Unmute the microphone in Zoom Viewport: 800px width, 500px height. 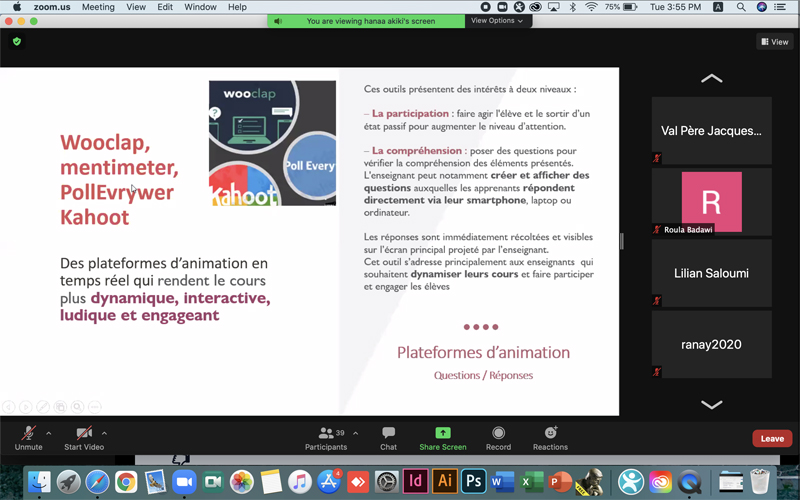click(28, 438)
